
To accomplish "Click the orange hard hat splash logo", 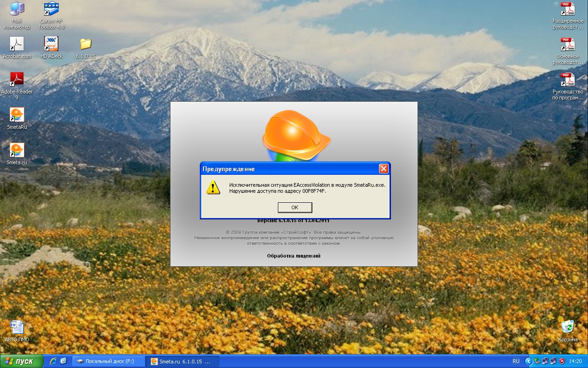I will (296, 136).
